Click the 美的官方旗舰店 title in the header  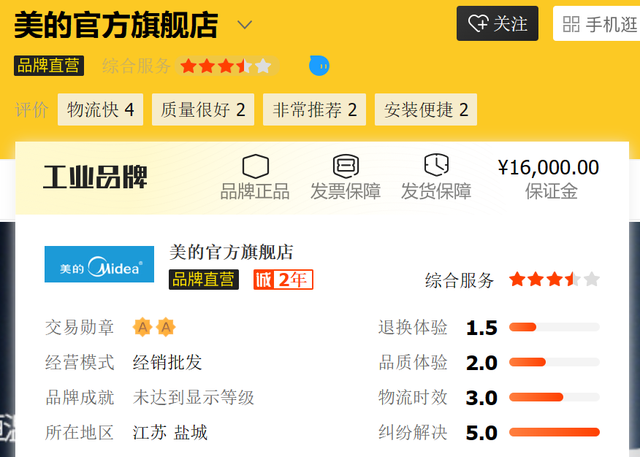pos(116,25)
